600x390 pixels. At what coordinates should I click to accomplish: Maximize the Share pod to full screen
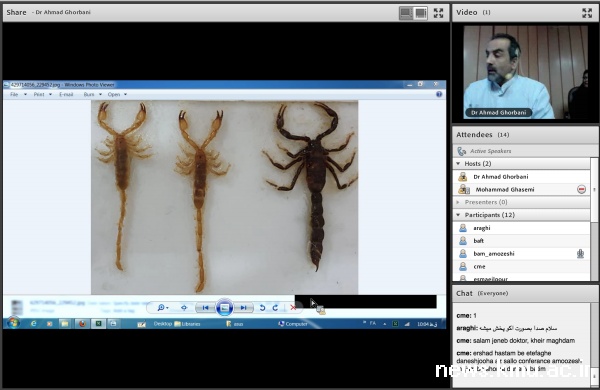coord(439,13)
